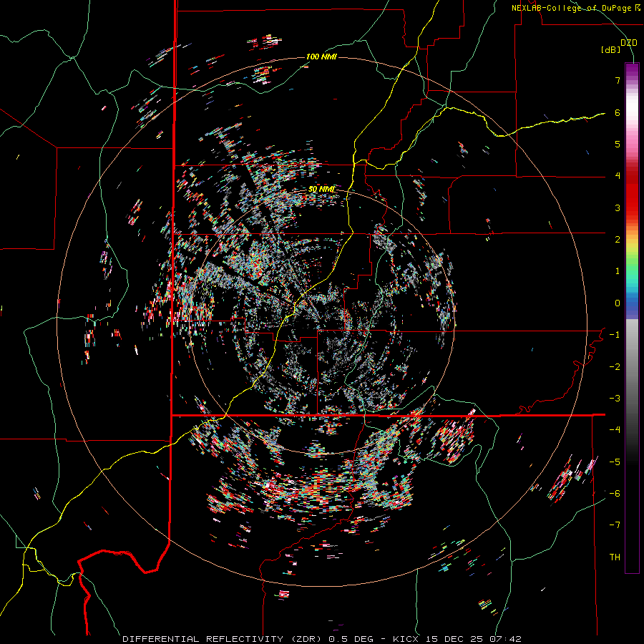The image size is (644, 644).
Task: Click the -7 value on the legend
Action: coord(615,525)
